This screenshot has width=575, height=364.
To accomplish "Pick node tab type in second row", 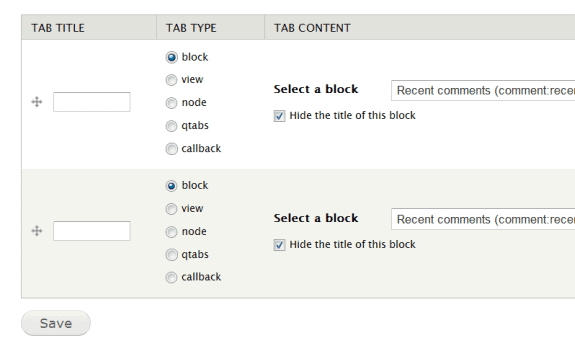I will pos(171,232).
